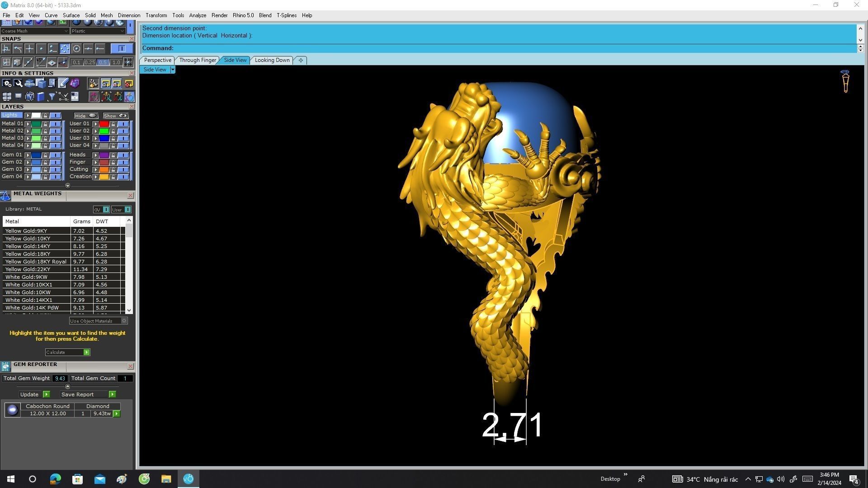Expand the Gem 02 layer arrow
The image size is (868, 488).
28,162
